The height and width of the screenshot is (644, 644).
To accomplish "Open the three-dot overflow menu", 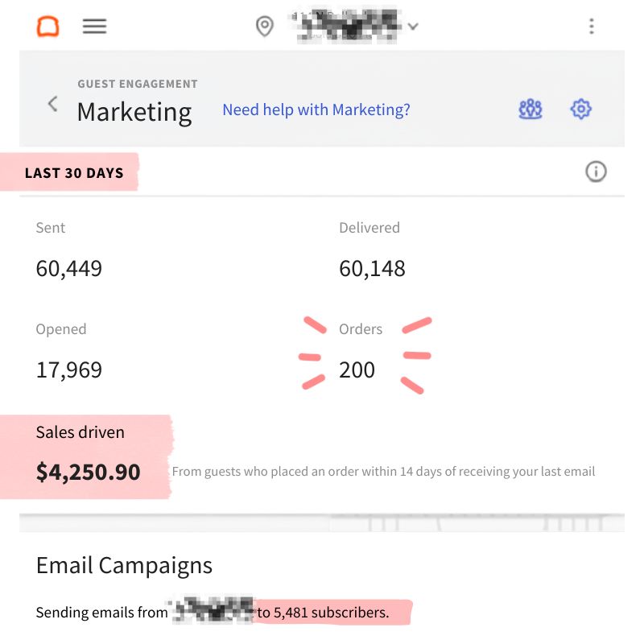I will click(592, 27).
